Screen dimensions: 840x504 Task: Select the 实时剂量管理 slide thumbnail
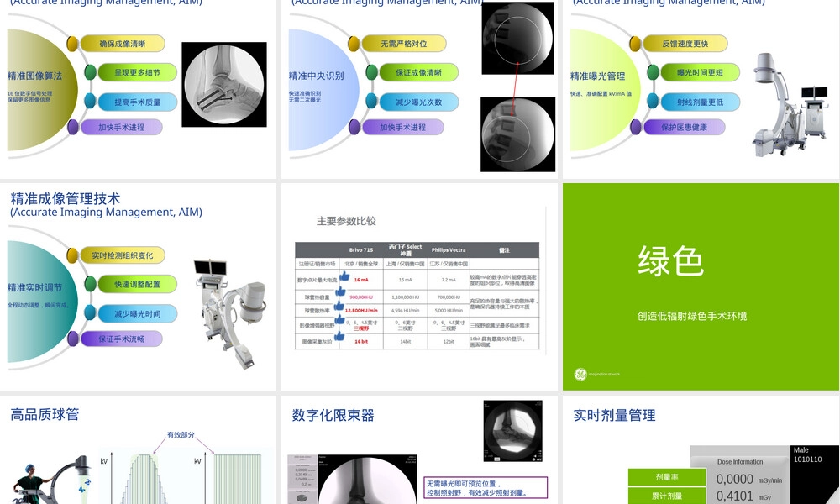(x=701, y=450)
